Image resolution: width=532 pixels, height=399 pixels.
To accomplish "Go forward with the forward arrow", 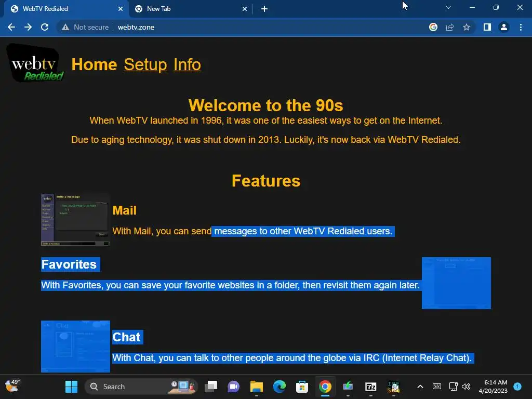I will (28, 27).
